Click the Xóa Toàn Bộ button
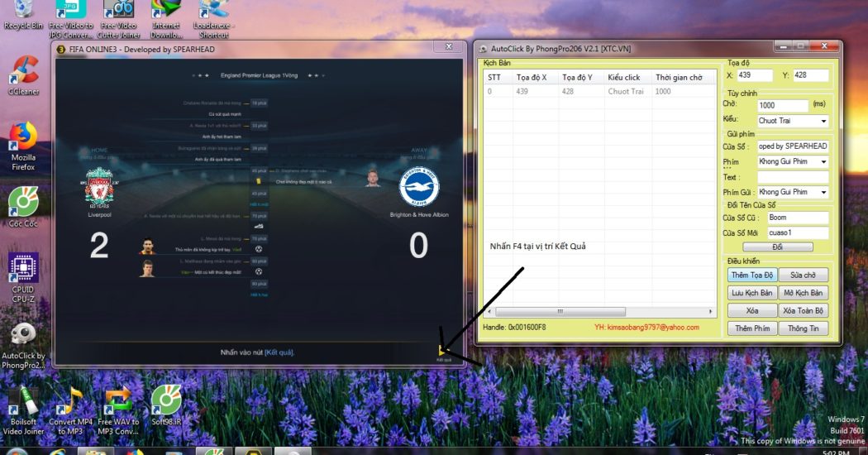 click(803, 310)
